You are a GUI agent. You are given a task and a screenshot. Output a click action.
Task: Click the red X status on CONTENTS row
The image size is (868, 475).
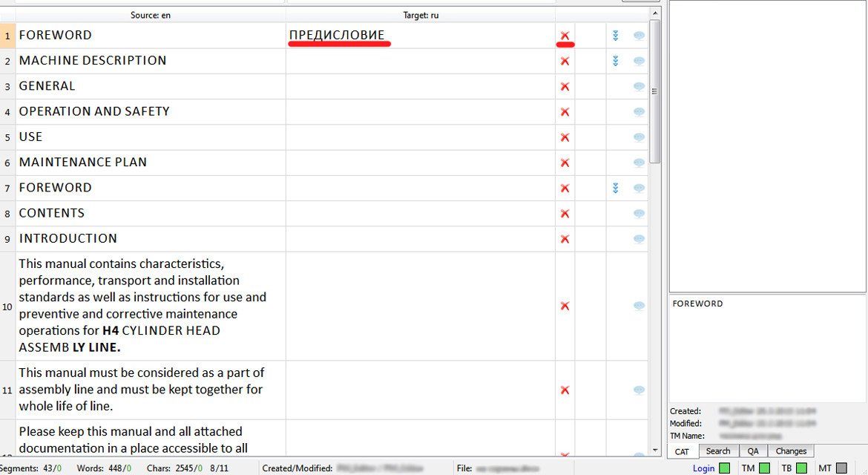[x=565, y=214]
